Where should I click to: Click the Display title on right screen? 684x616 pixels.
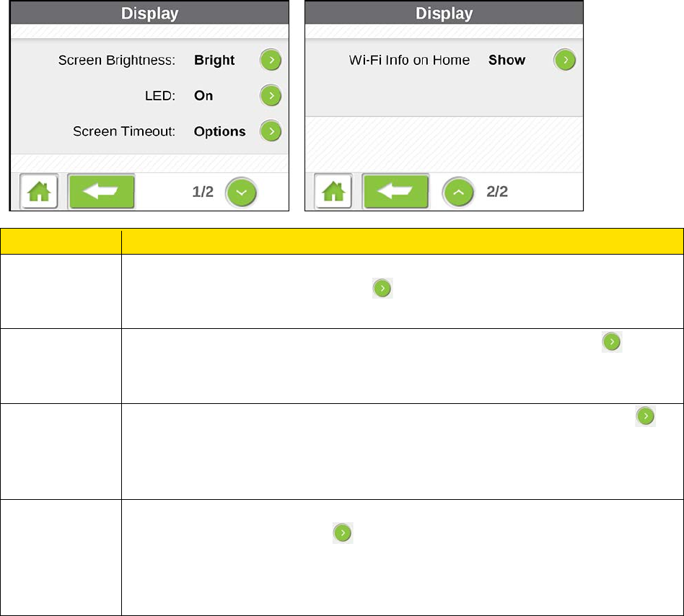(444, 14)
